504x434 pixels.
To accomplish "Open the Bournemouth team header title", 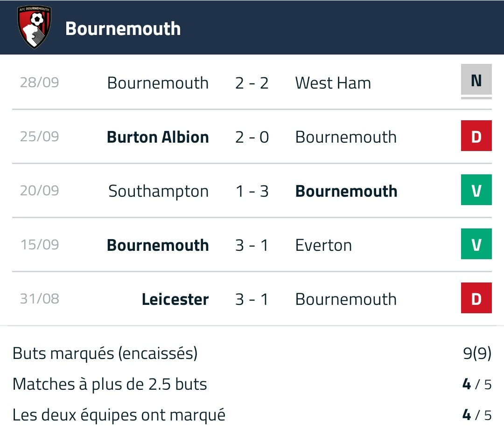I will (x=123, y=28).
